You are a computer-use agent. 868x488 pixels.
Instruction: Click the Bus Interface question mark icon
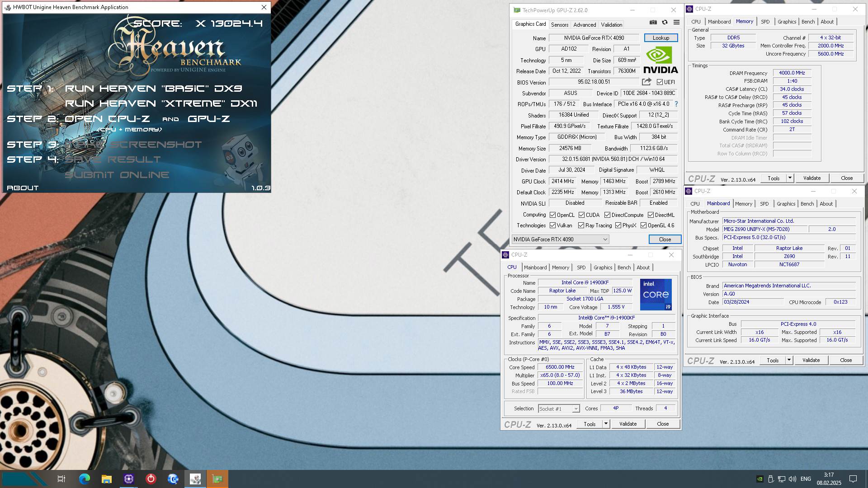676,104
